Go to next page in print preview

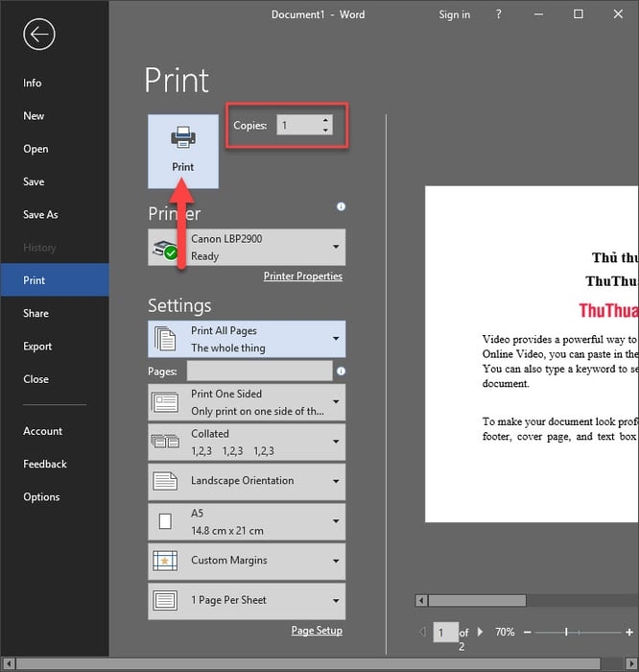(x=480, y=632)
